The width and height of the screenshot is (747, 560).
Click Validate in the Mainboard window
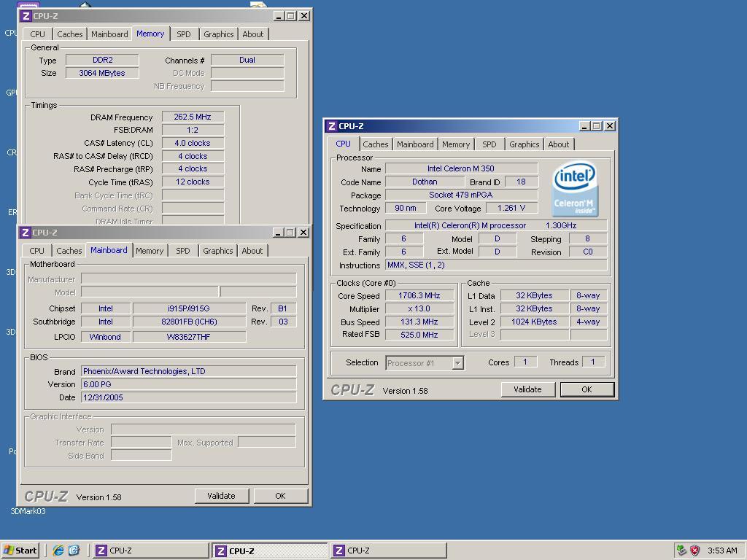click(x=221, y=496)
